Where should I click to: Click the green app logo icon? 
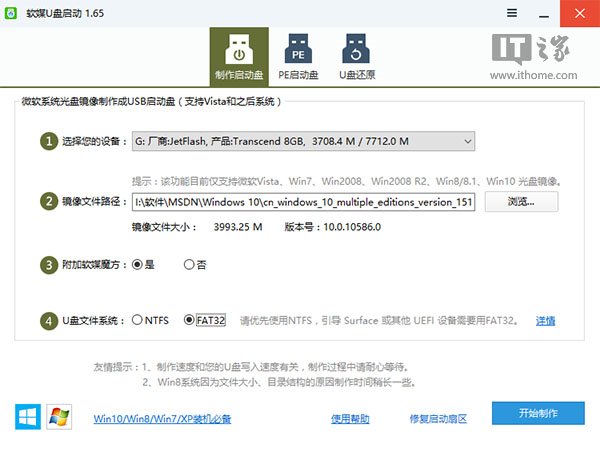(11, 13)
